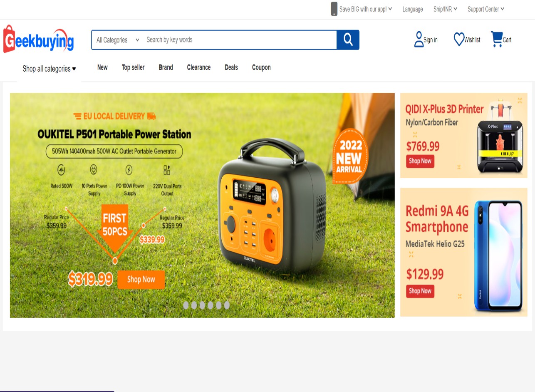Expand Shop all categories menu

(x=49, y=69)
